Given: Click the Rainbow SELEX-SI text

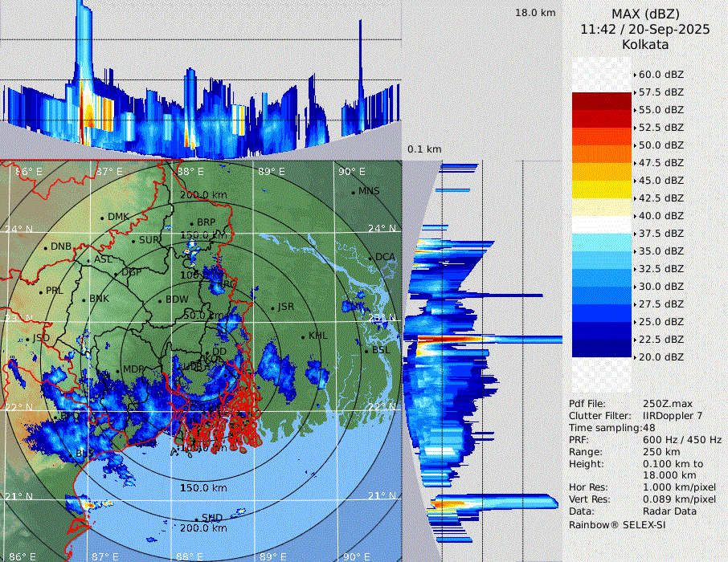Looking at the screenshot, I should (x=617, y=524).
